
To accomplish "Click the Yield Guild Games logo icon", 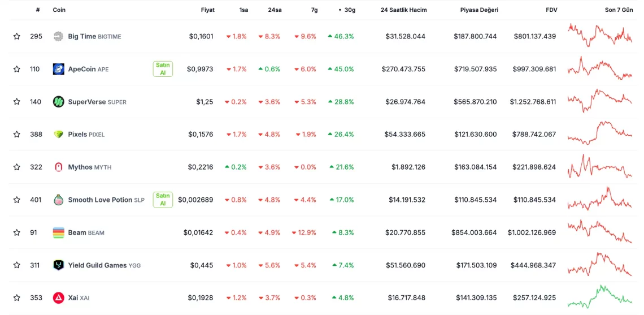I will click(x=58, y=265).
